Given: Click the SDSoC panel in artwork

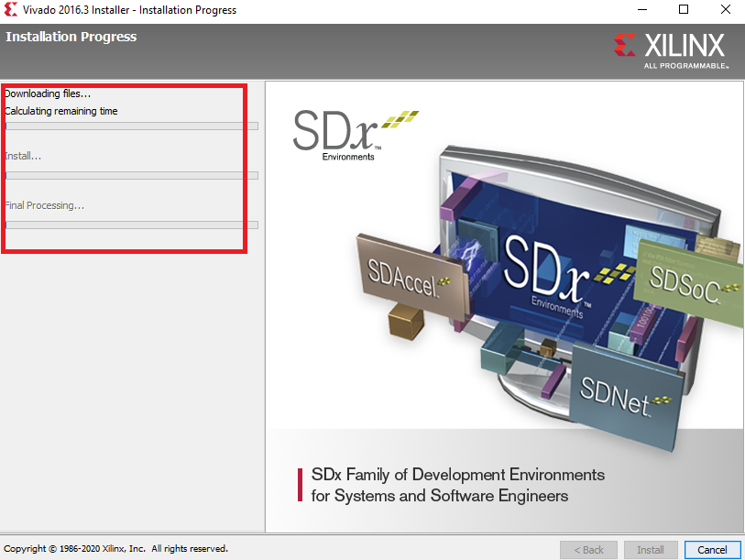Looking at the screenshot, I should click(690, 283).
